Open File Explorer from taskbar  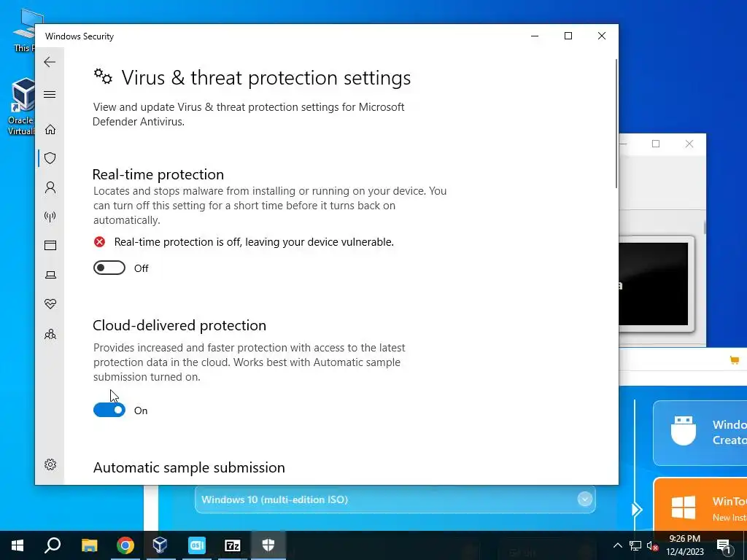click(x=89, y=545)
